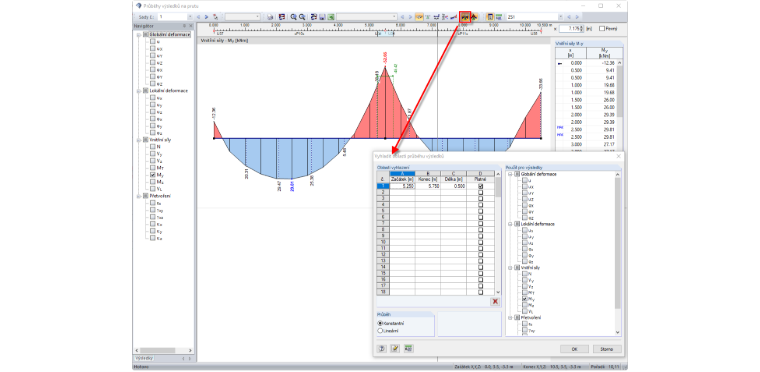Collapse Vnitřní síly node in dialog tree
760x372 pixels.
510,268
